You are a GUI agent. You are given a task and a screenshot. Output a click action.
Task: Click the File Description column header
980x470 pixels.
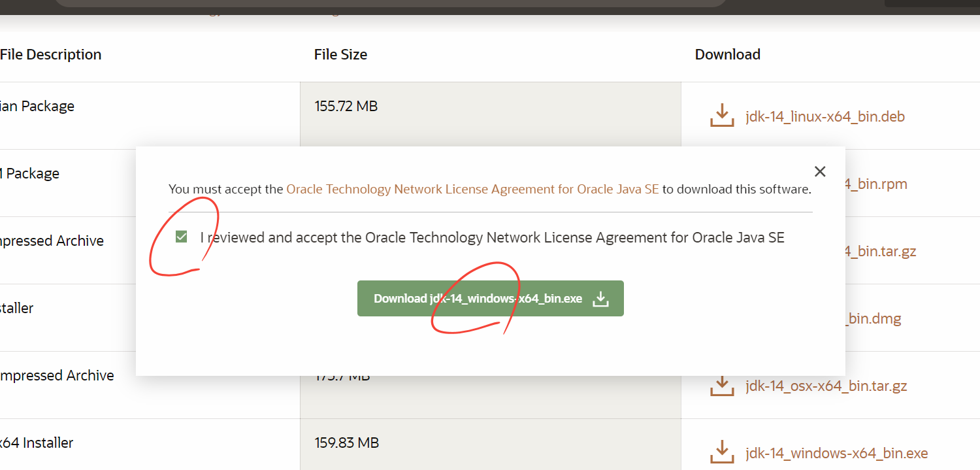point(51,54)
